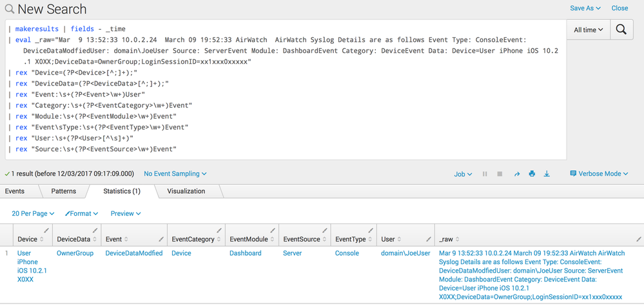
Task: Switch to the Events tab
Action: [15, 191]
